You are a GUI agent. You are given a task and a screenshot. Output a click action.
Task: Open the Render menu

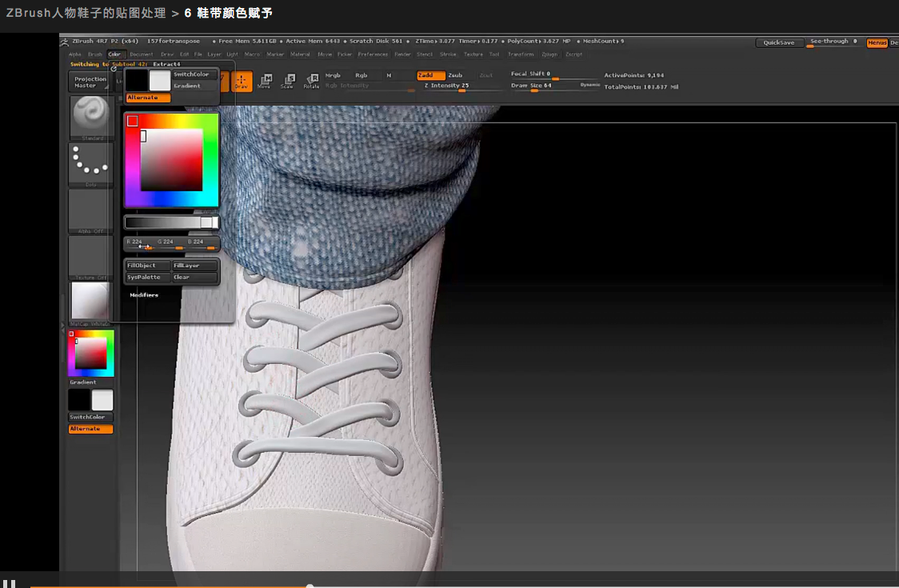coord(402,54)
